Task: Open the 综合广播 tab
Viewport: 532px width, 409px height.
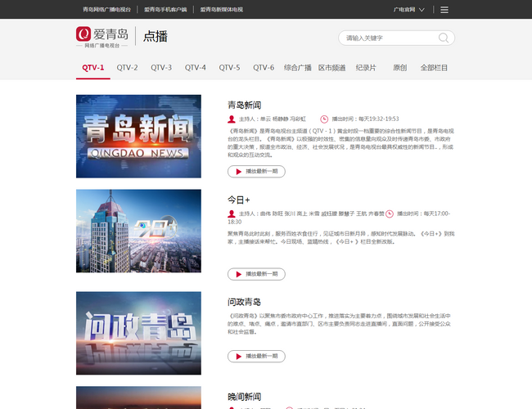Action: [298, 68]
